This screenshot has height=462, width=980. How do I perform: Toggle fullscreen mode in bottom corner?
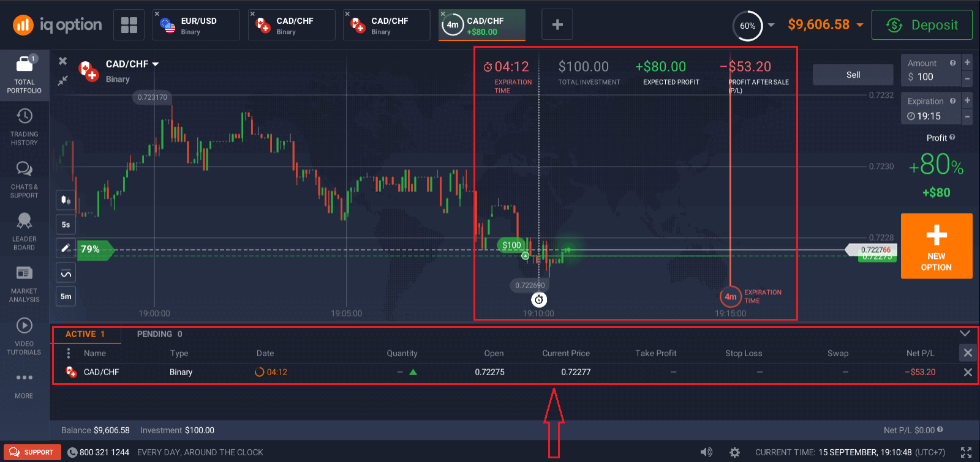click(x=966, y=452)
